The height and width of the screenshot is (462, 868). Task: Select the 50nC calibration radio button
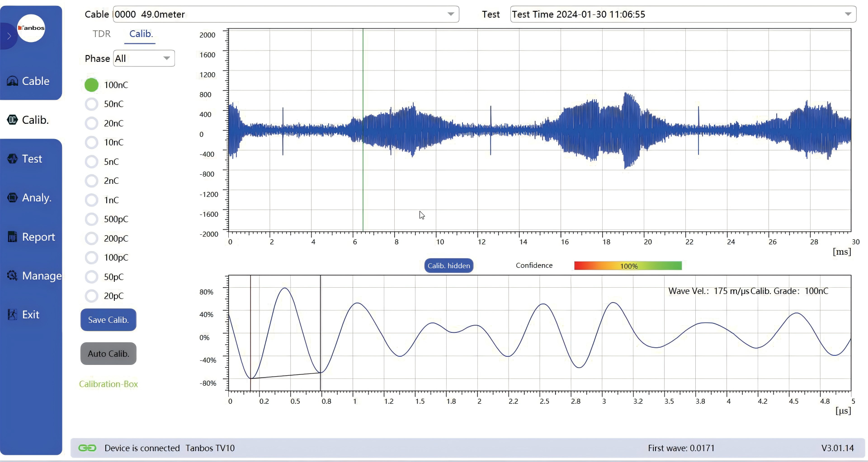(x=91, y=104)
